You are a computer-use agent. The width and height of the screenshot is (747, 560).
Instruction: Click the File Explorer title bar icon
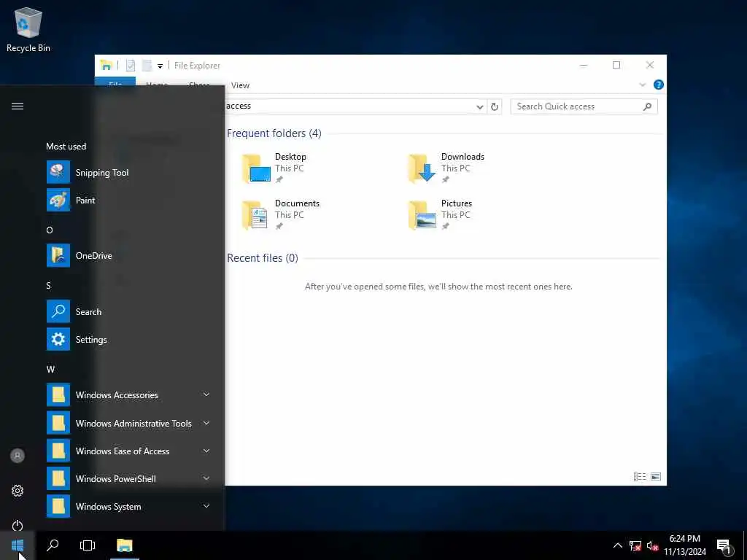[x=107, y=65]
